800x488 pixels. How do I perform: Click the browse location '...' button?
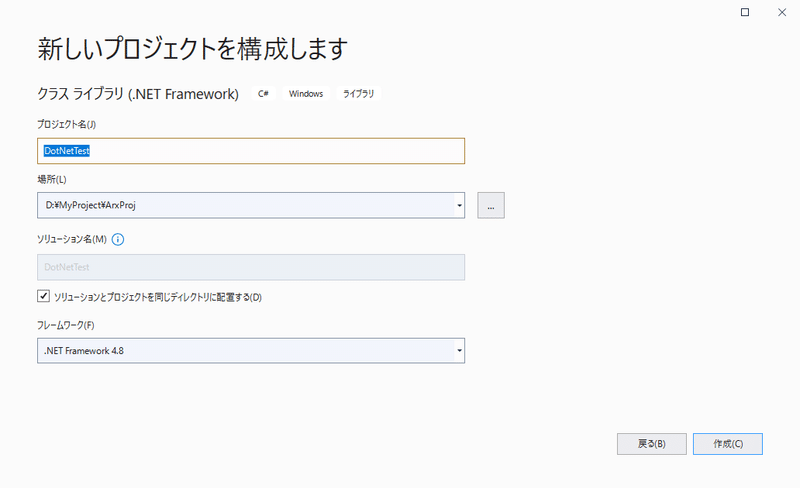tap(491, 205)
